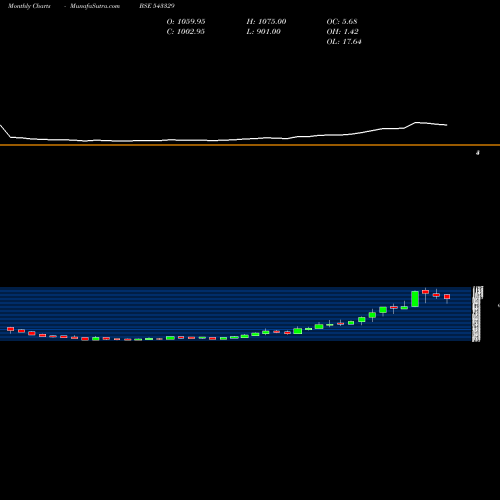Click the low value 'L: 901.00'
The width and height of the screenshot is (500, 500).
coord(264,32)
